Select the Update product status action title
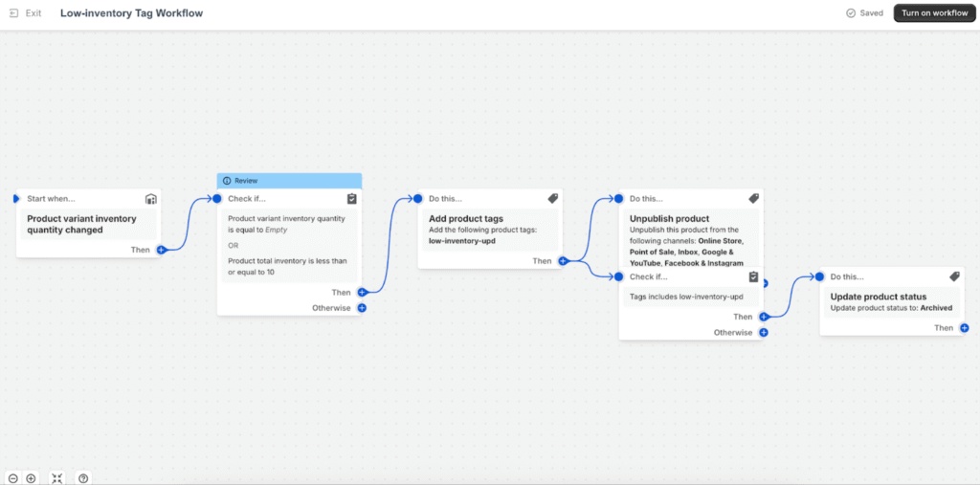This screenshot has height=485, width=980. point(879,297)
